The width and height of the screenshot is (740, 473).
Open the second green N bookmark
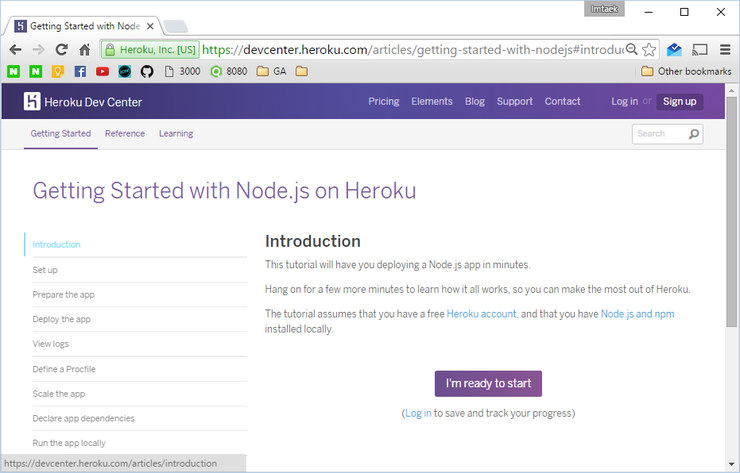[x=35, y=71]
